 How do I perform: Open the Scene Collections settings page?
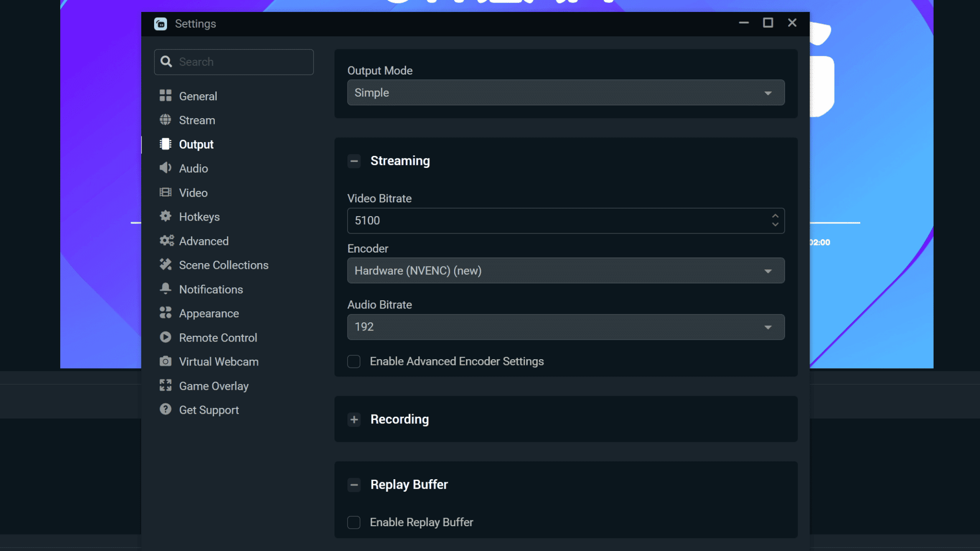223,265
